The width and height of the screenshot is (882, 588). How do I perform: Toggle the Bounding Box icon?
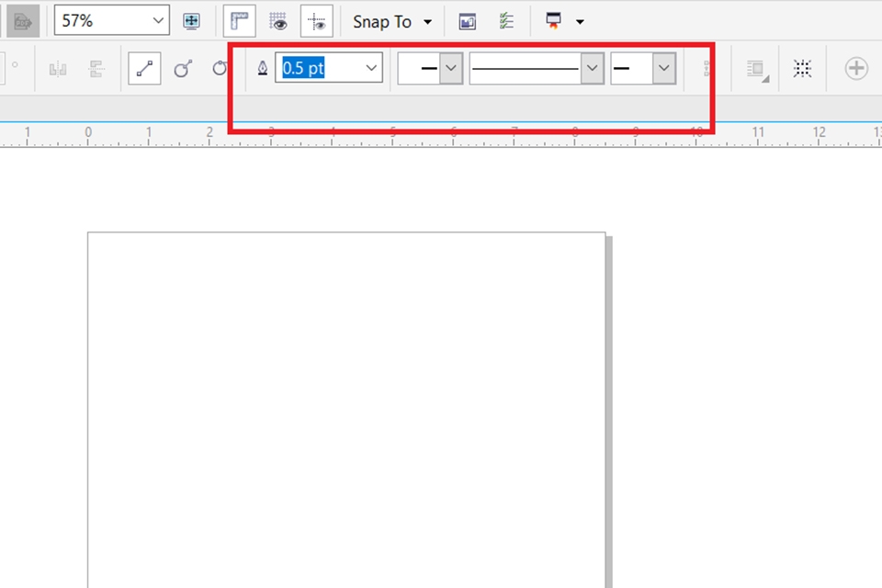pyautogui.click(x=802, y=69)
